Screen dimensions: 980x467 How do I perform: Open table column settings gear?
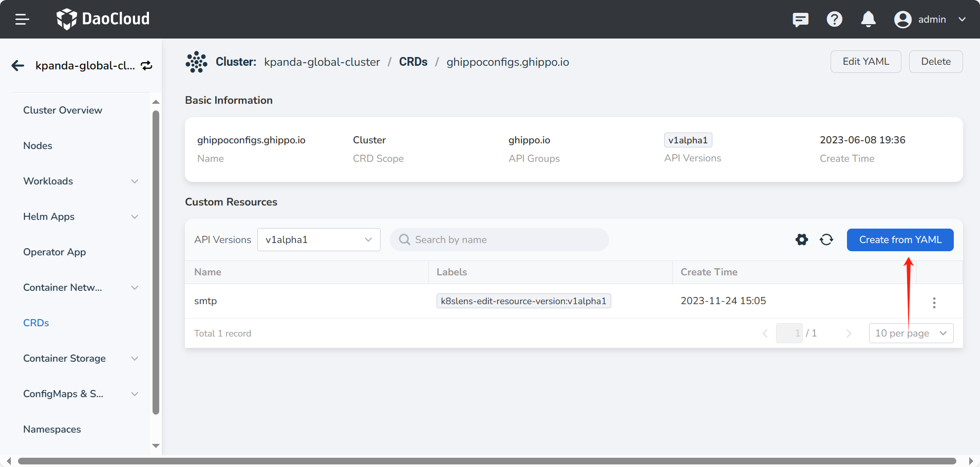coord(801,239)
